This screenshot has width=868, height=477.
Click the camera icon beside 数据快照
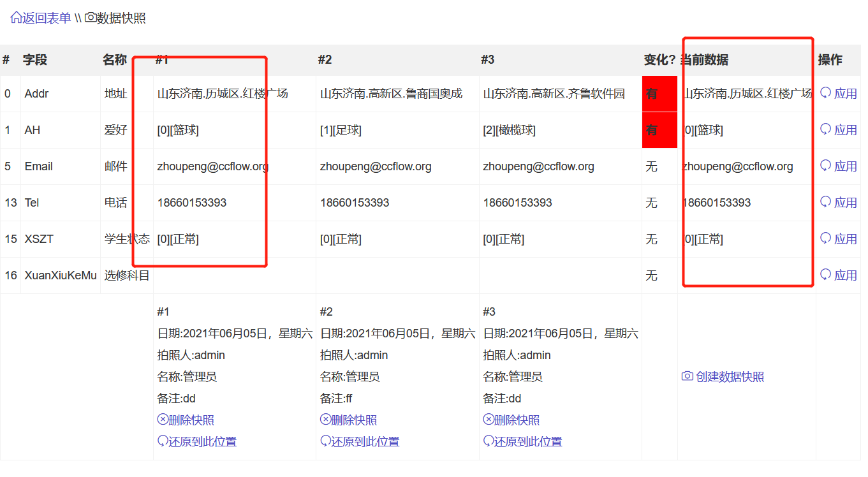point(91,18)
